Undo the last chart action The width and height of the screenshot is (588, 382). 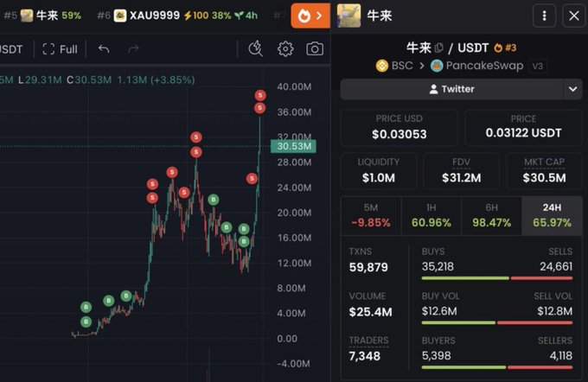pos(104,49)
